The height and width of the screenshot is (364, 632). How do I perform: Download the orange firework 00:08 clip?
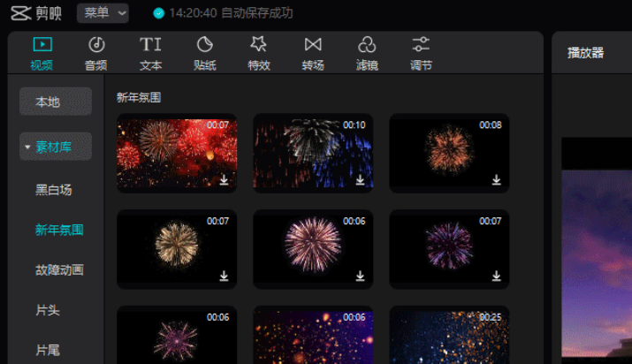pos(497,179)
